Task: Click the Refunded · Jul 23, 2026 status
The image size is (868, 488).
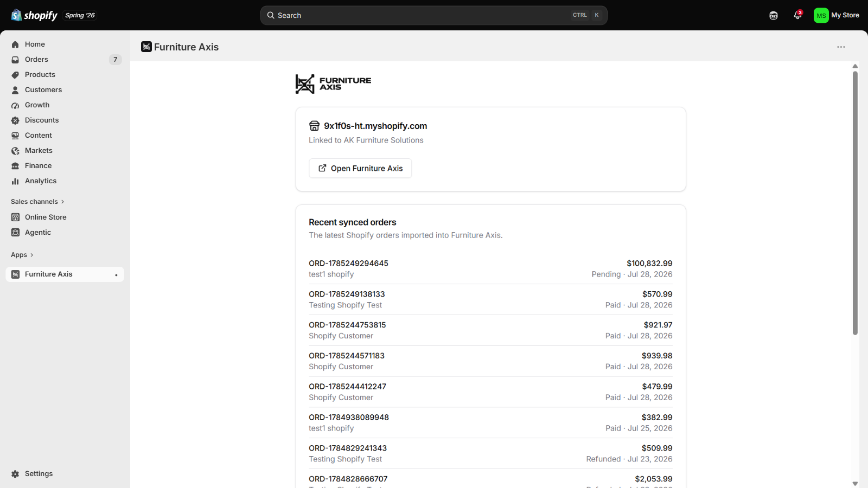Action: click(x=629, y=459)
